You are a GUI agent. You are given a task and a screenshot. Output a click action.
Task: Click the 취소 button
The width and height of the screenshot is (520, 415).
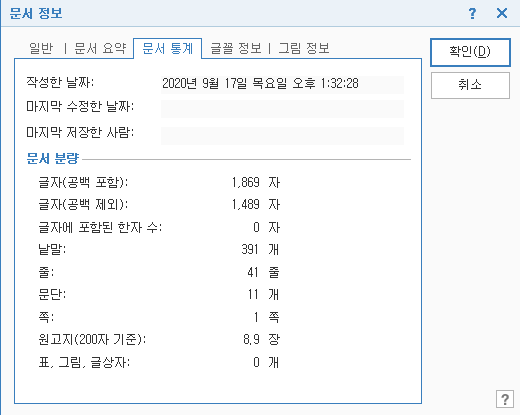[x=470, y=85]
